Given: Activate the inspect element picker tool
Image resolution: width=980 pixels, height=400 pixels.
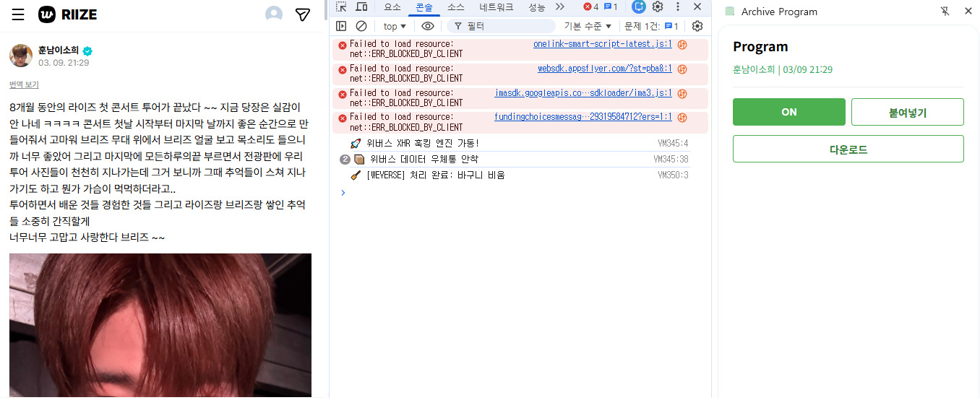Looking at the screenshot, I should [342, 7].
